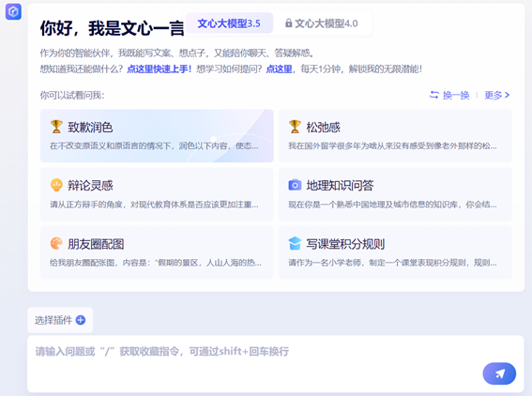
Task: Click the lock icon on 文心大模型4.0
Action: point(288,23)
